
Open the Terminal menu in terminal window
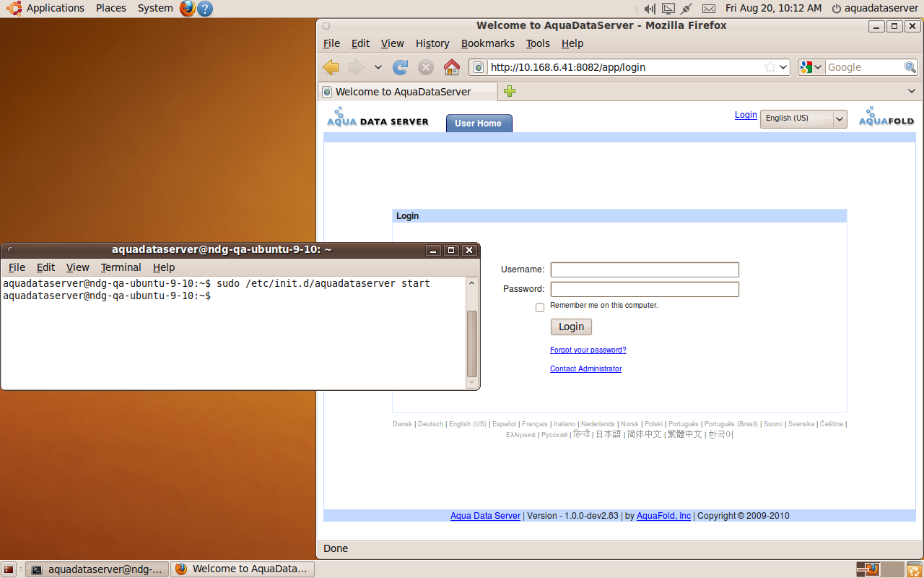pos(121,267)
